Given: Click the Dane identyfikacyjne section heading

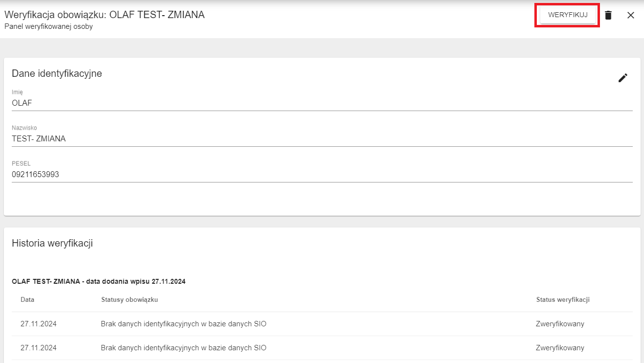Looking at the screenshot, I should (x=57, y=73).
